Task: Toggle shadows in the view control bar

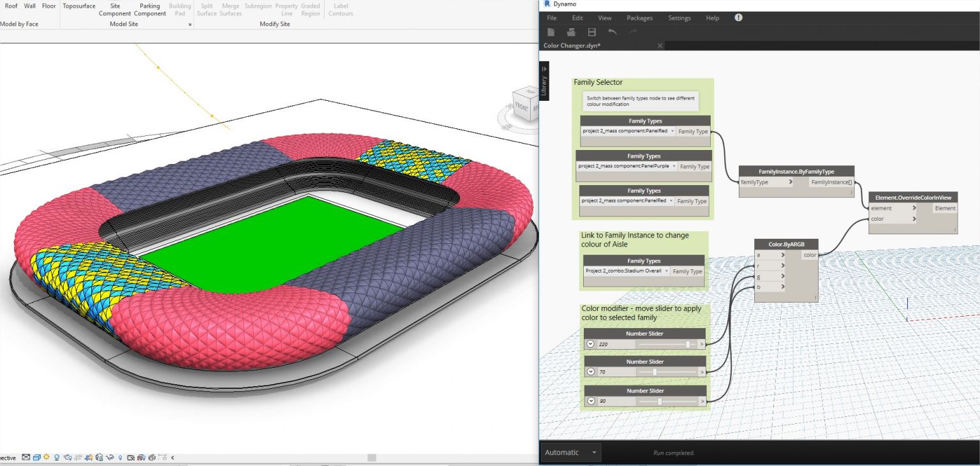Action: tap(57, 457)
